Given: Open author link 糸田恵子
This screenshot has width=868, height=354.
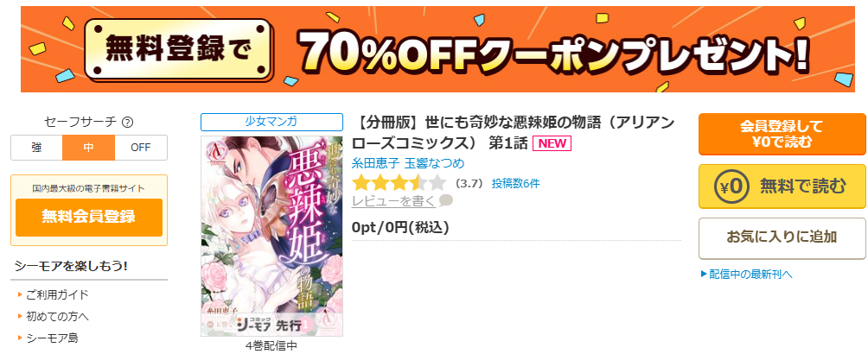Looking at the screenshot, I should [376, 163].
